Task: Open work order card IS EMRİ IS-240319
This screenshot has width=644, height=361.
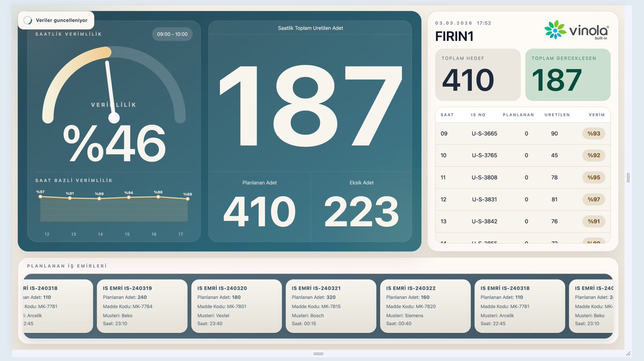Action: 142,306
